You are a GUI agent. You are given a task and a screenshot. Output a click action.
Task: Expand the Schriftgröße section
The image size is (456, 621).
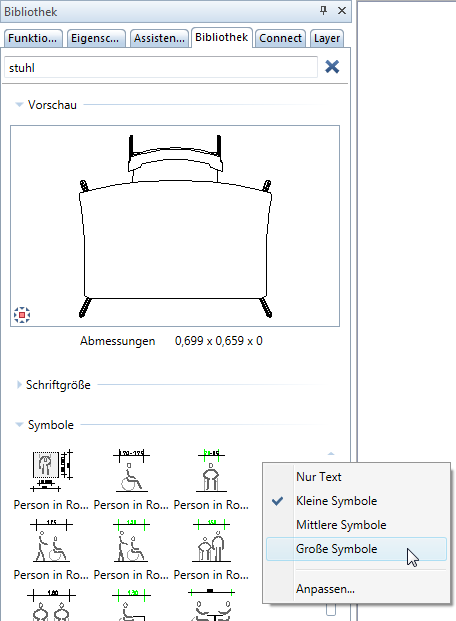click(x=19, y=385)
